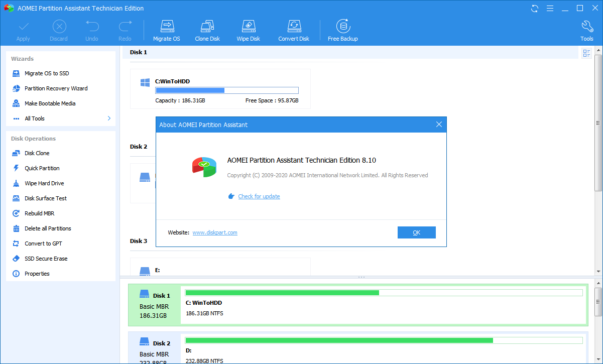This screenshot has height=364, width=603.
Task: Click the Redo arrow icon
Action: (125, 27)
